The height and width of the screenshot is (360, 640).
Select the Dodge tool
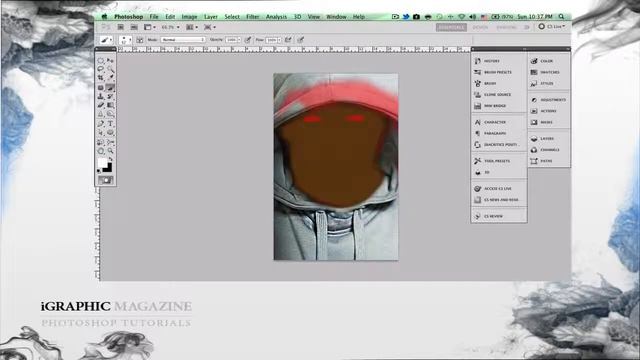pyautogui.click(x=110, y=114)
